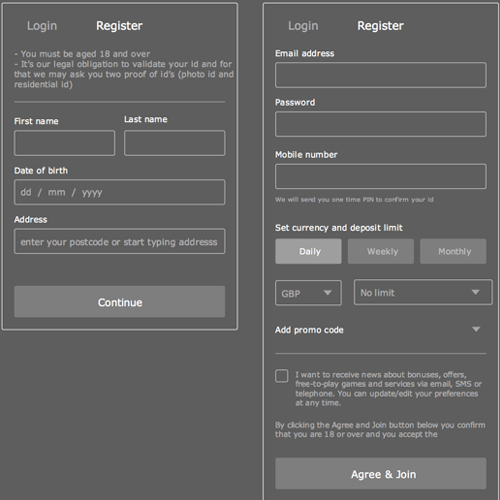Select Register tab in right panel
The image size is (500, 500).
click(x=380, y=26)
